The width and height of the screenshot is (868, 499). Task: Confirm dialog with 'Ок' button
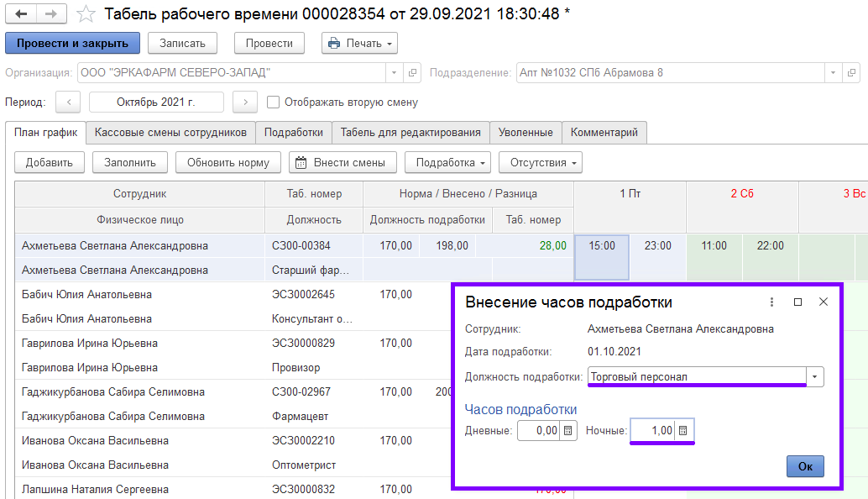(x=805, y=466)
